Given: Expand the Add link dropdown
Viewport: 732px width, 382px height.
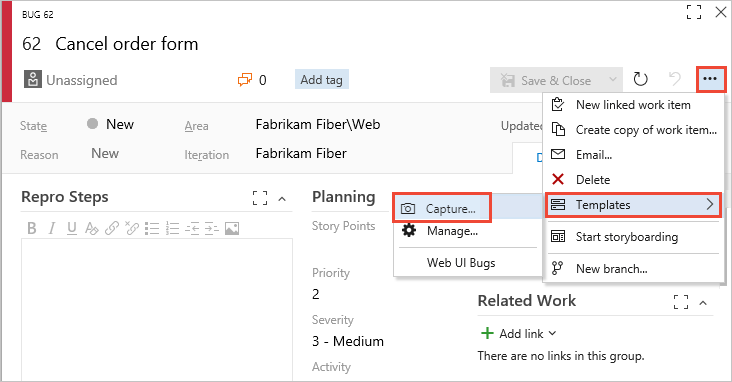Looking at the screenshot, I should [552, 333].
